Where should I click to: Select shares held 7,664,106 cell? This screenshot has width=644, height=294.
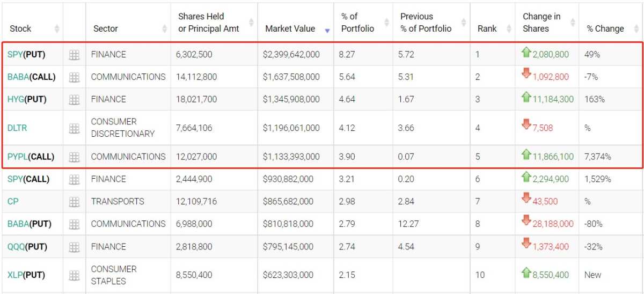pyautogui.click(x=194, y=128)
